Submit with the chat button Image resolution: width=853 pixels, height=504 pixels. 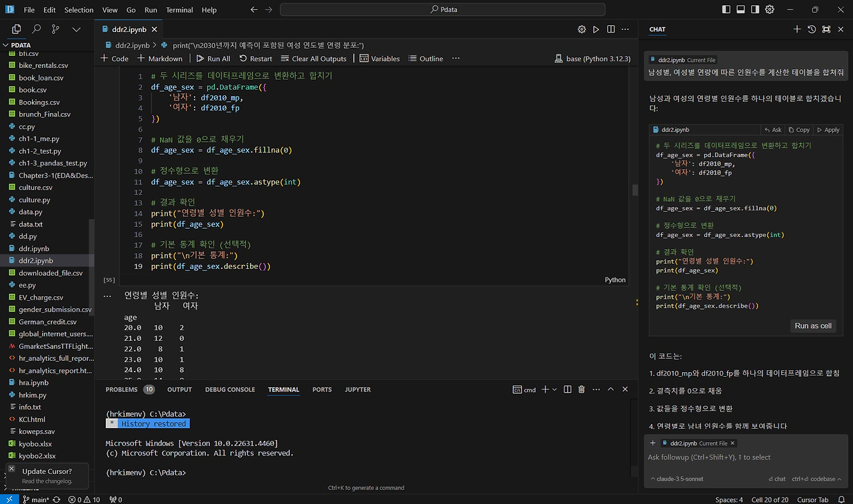click(x=777, y=479)
